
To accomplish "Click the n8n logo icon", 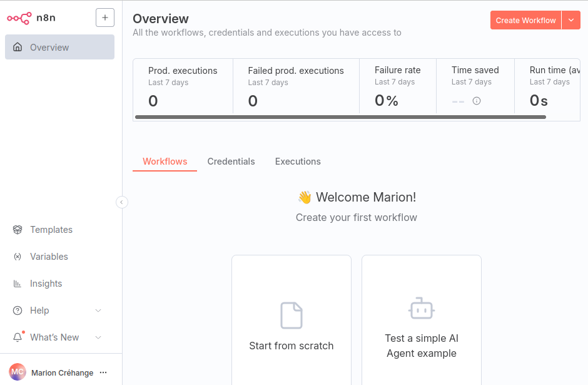I will [x=19, y=18].
